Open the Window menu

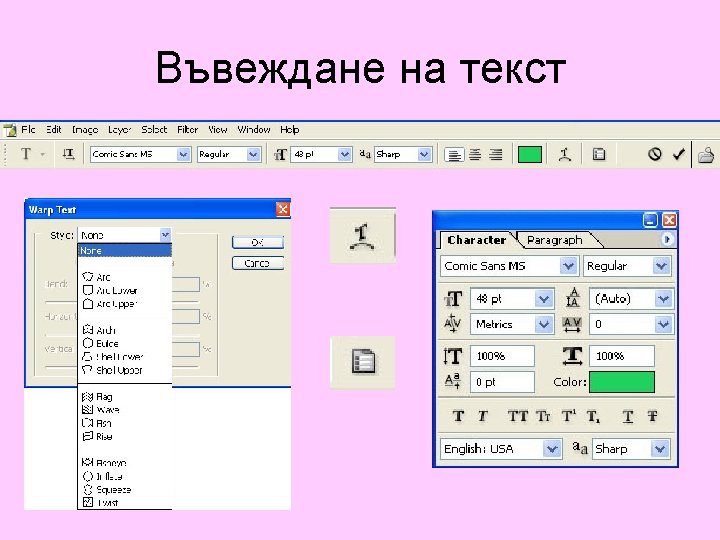point(254,129)
